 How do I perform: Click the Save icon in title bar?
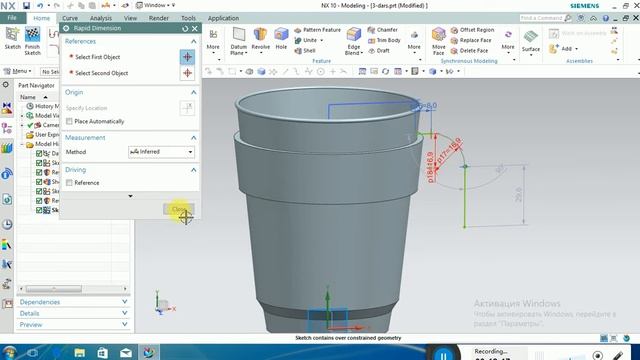26,5
